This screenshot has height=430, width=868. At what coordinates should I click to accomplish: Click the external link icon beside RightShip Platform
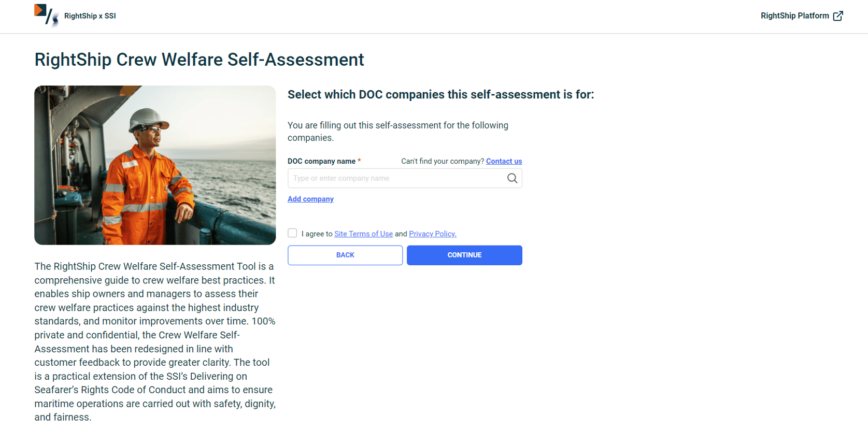838,16
